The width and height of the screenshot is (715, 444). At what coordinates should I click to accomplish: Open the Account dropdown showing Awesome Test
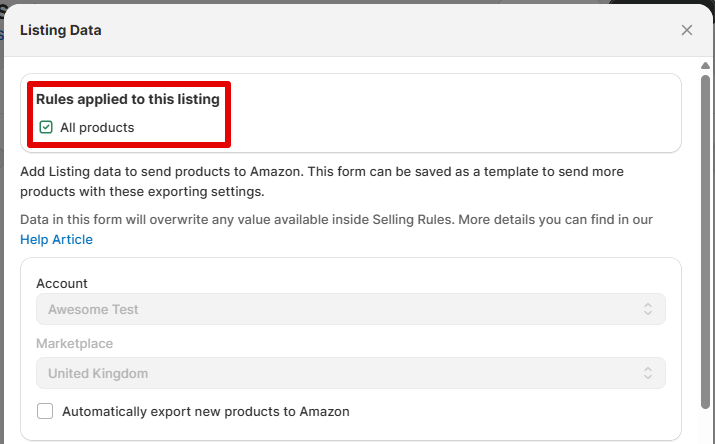(x=350, y=310)
